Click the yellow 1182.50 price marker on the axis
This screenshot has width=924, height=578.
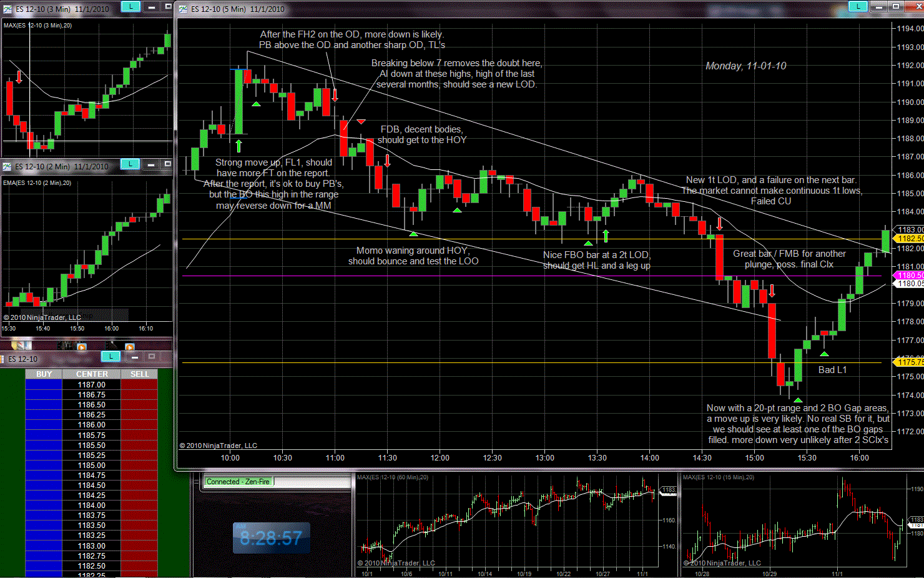point(909,239)
